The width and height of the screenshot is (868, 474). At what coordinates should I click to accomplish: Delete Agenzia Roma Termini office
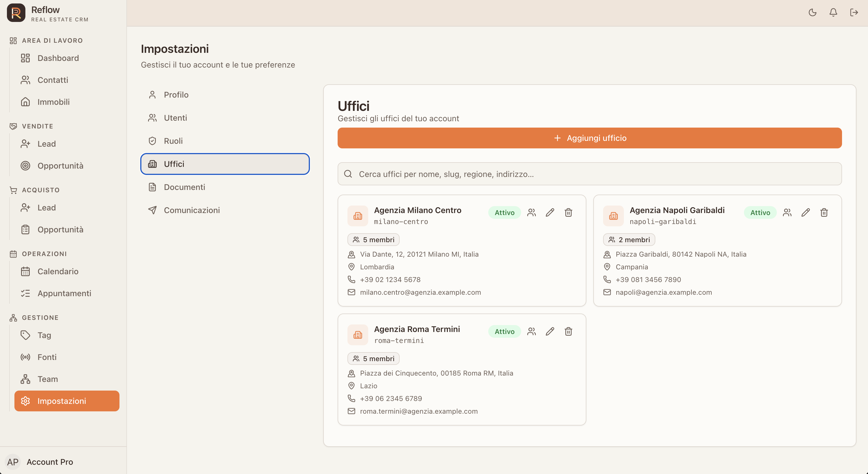tap(568, 331)
